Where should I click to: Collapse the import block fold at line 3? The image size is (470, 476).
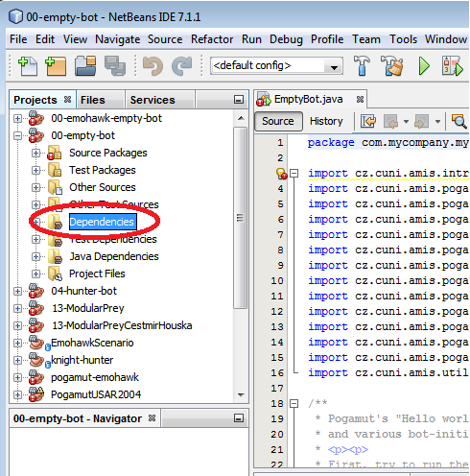tap(294, 174)
